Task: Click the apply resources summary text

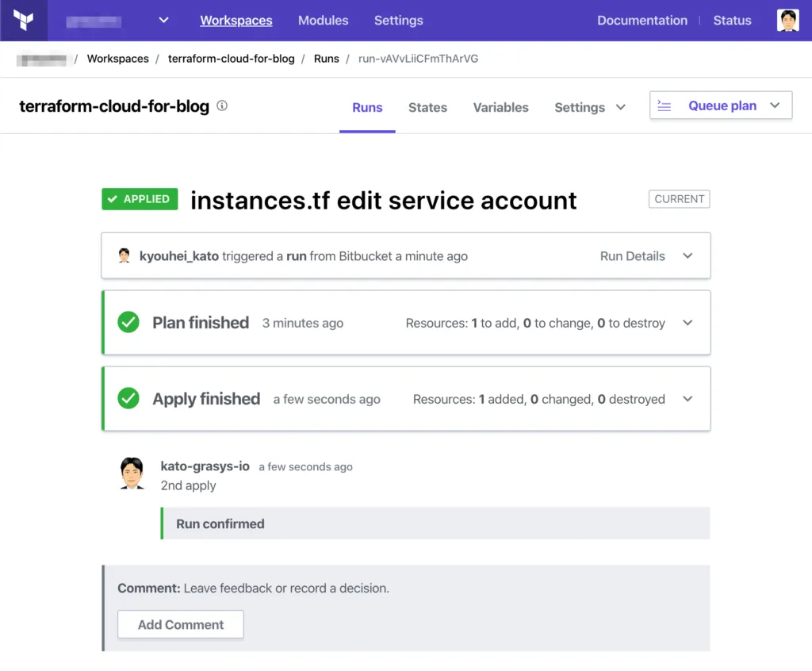Action: (539, 400)
